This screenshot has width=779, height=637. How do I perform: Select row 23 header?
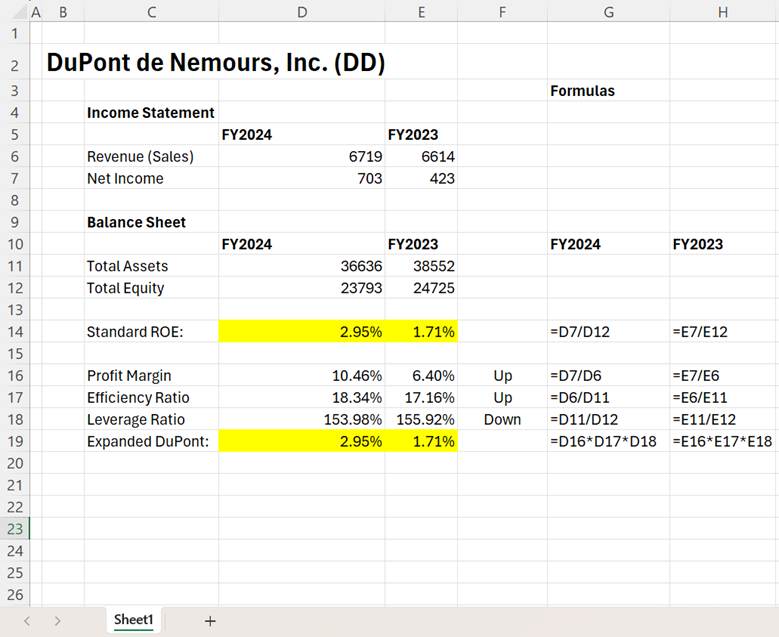tap(15, 529)
